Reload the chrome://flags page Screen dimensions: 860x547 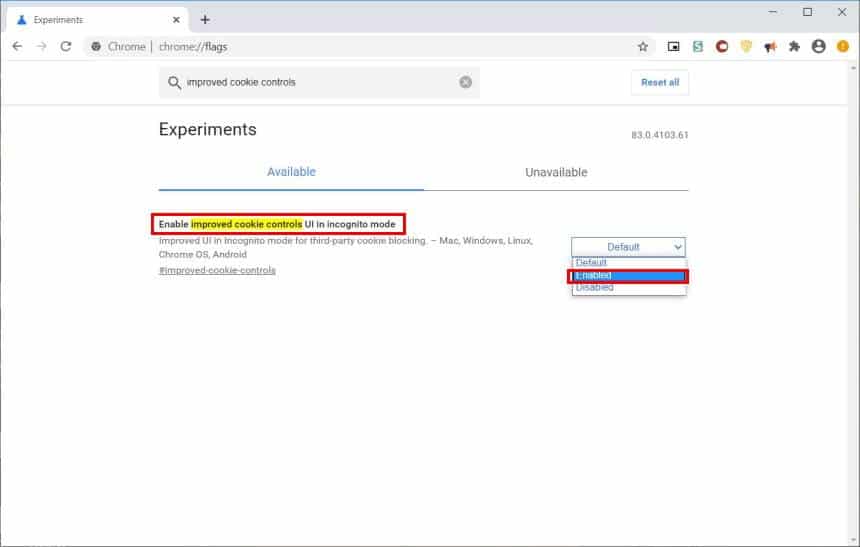[66, 47]
